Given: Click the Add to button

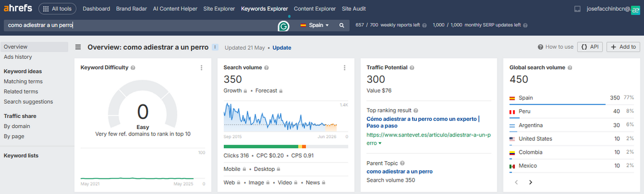Looking at the screenshot, I should point(623,47).
